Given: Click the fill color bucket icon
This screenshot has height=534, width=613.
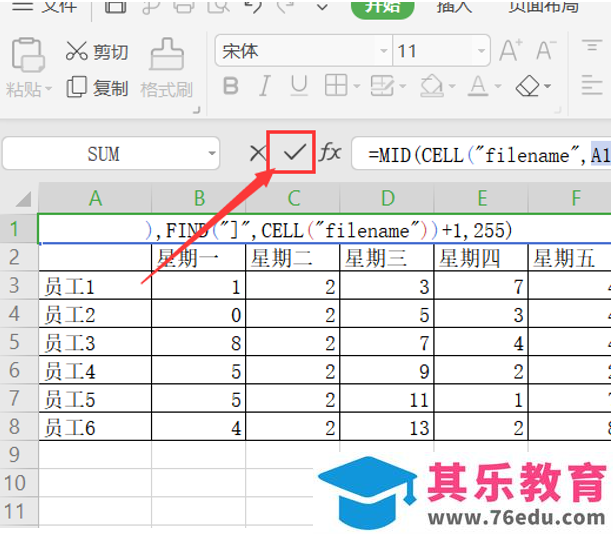Looking at the screenshot, I should click(x=431, y=86).
